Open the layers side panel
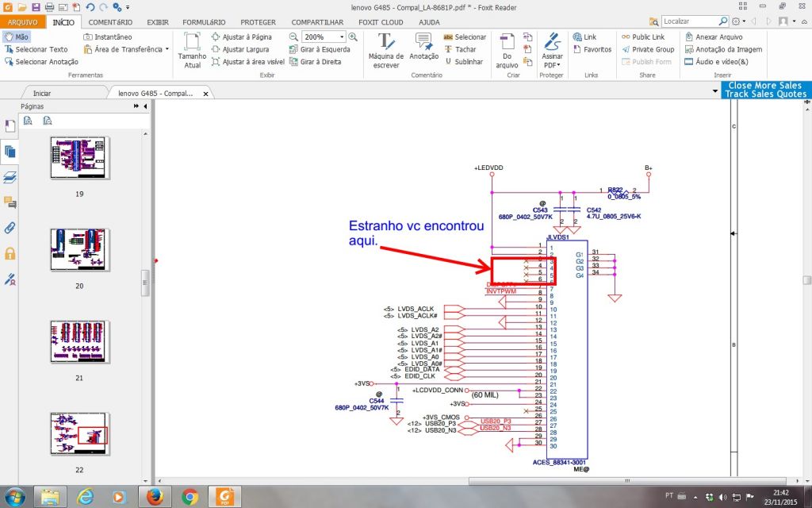This screenshot has height=508, width=812. (10, 177)
